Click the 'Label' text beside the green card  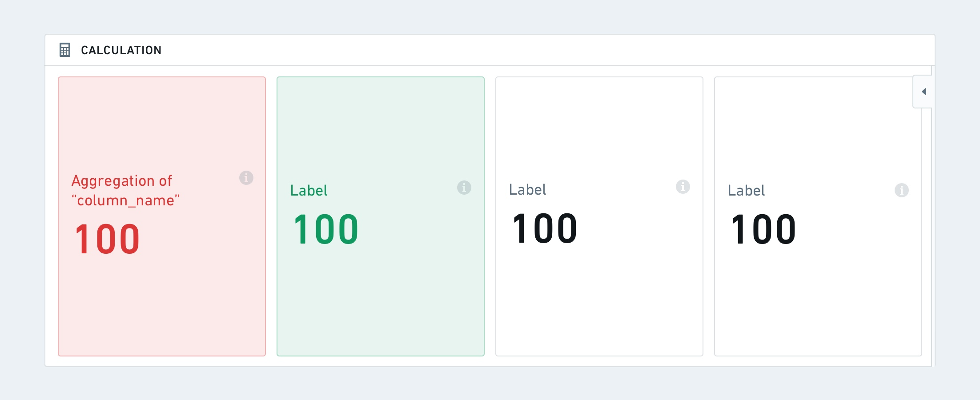coord(527,190)
